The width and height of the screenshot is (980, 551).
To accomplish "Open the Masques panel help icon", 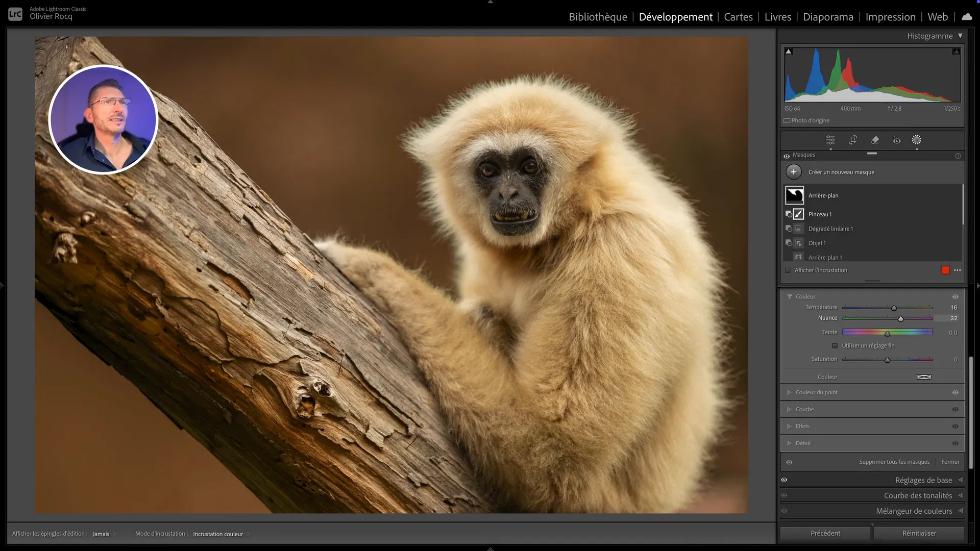I will tap(958, 156).
